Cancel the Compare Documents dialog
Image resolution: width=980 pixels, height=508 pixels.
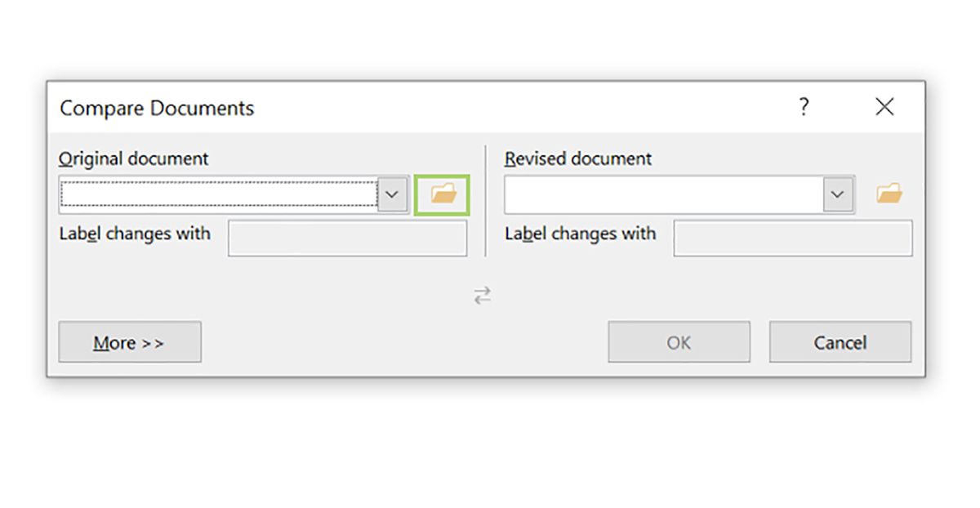[840, 342]
